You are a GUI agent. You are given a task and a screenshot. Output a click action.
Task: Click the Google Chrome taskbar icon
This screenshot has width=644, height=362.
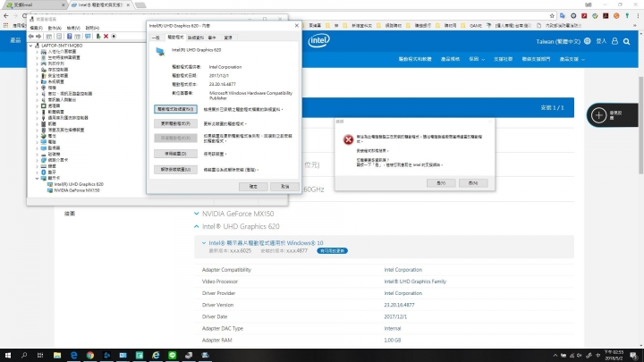[x=90, y=355]
